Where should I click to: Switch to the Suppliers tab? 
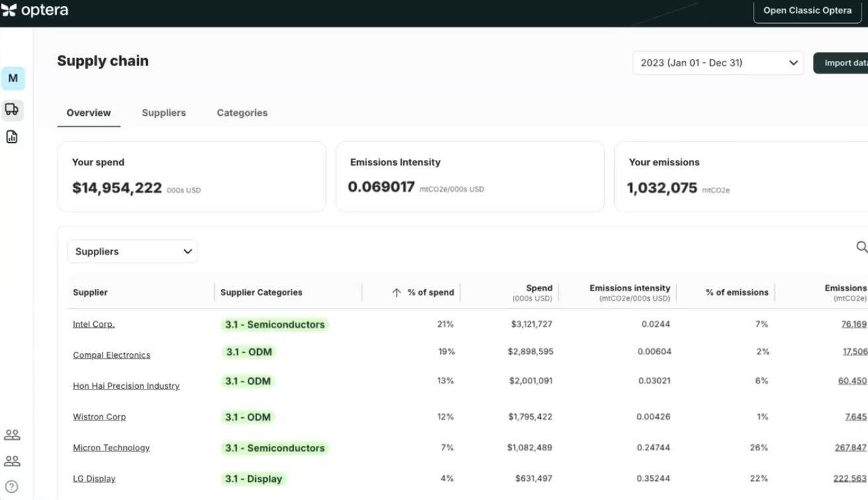point(163,112)
